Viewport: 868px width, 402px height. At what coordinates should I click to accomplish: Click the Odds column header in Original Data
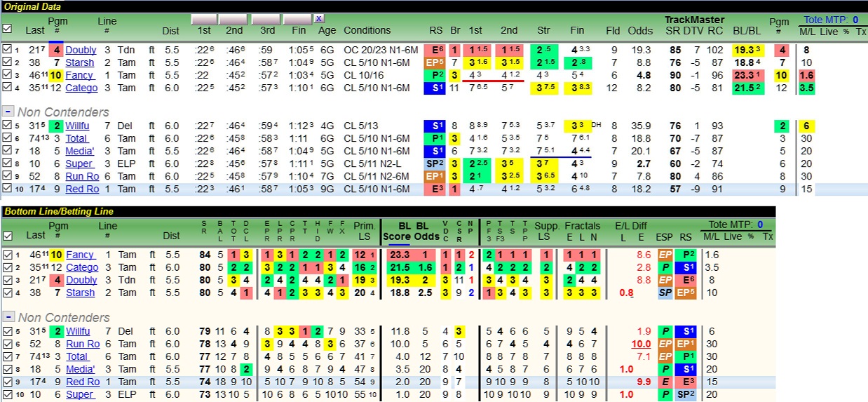pos(639,30)
